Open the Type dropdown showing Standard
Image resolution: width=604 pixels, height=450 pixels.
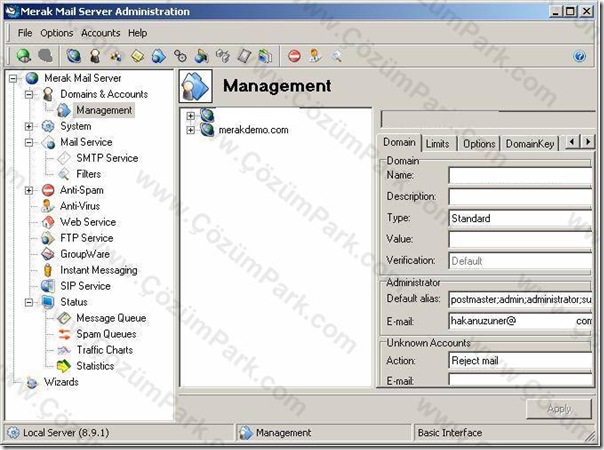tap(520, 218)
